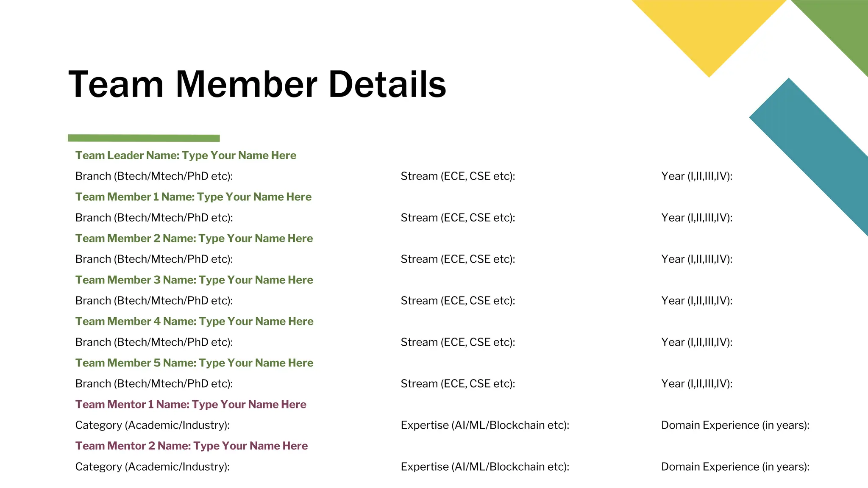Click Mentor 2's Domain Experience field
868x488 pixels.
pyautogui.click(x=735, y=467)
